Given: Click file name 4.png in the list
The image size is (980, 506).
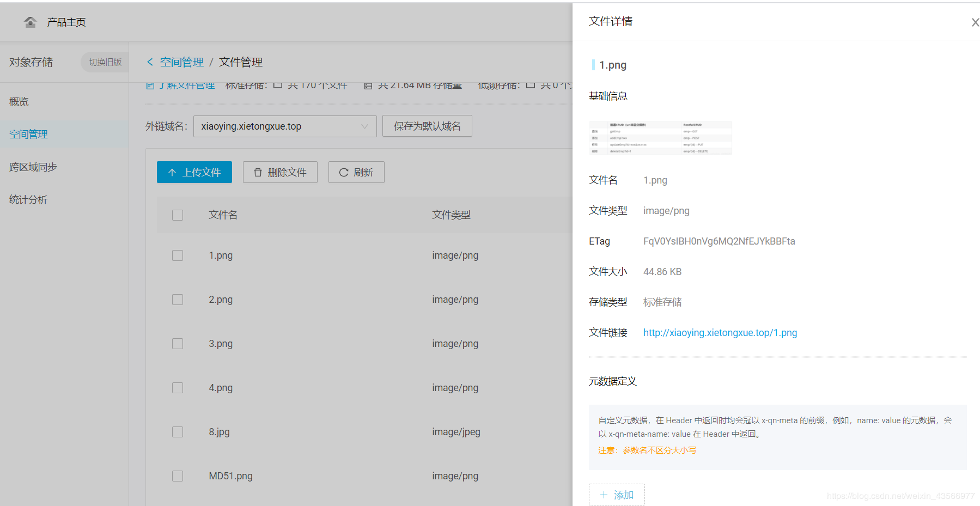Looking at the screenshot, I should (221, 388).
